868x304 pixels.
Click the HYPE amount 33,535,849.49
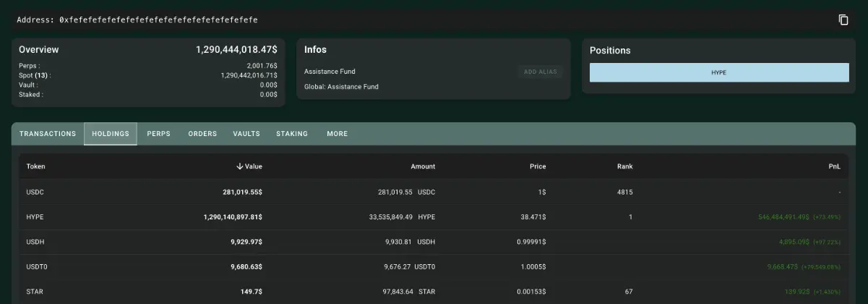tap(390, 216)
